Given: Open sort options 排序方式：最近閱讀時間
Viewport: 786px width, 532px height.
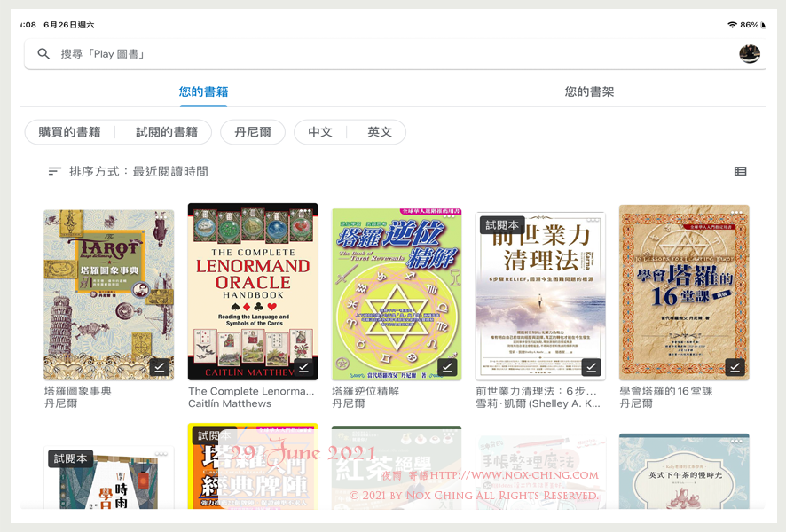Looking at the screenshot, I should (128, 171).
